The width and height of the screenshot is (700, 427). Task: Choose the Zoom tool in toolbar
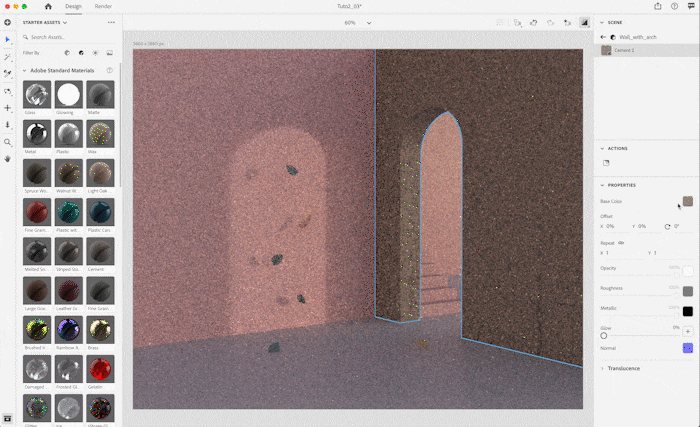[x=8, y=142]
